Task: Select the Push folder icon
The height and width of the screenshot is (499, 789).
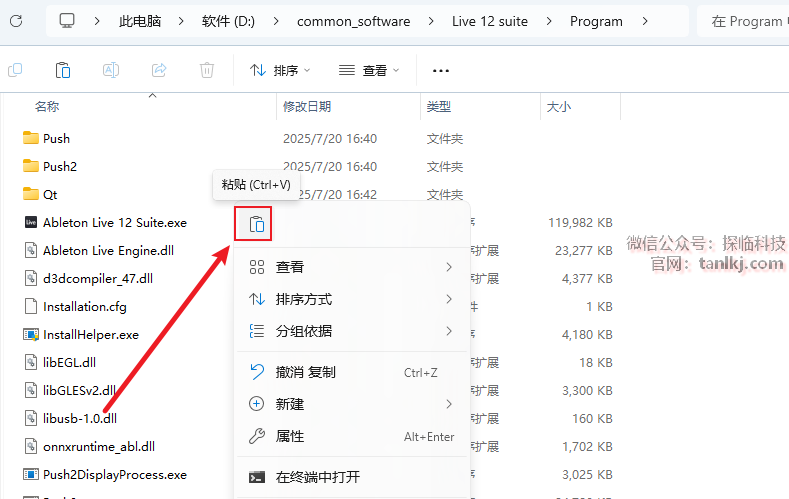Action: pos(31,138)
